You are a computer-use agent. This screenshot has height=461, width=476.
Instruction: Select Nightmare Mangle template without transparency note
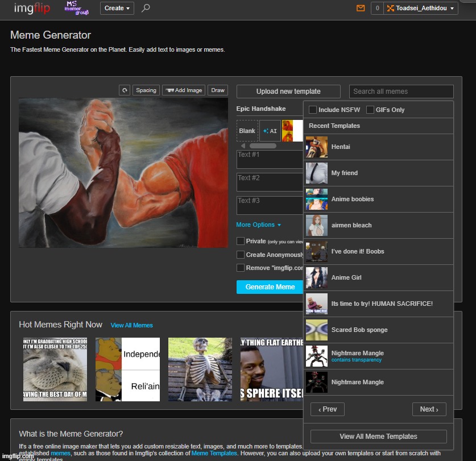click(379, 382)
